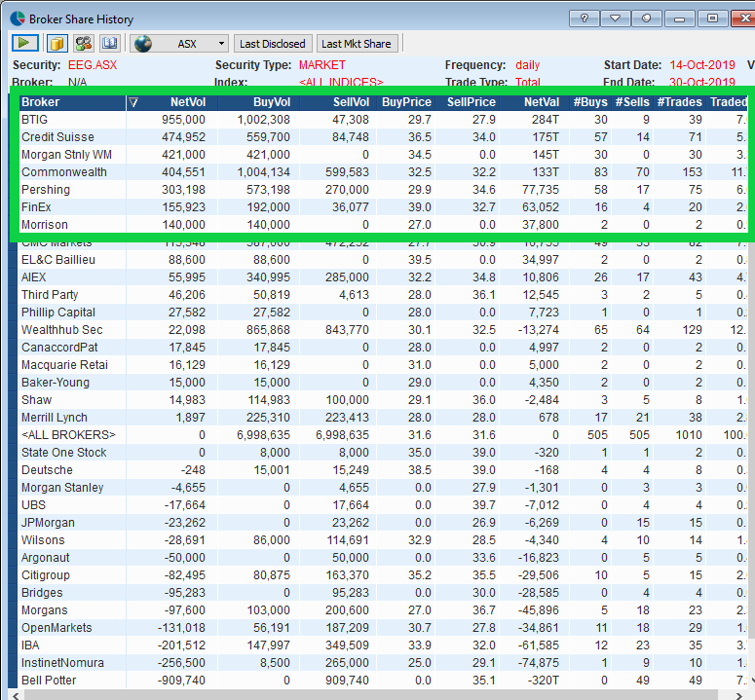755x700 pixels.
Task: Click the globe market icon
Action: tap(143, 43)
